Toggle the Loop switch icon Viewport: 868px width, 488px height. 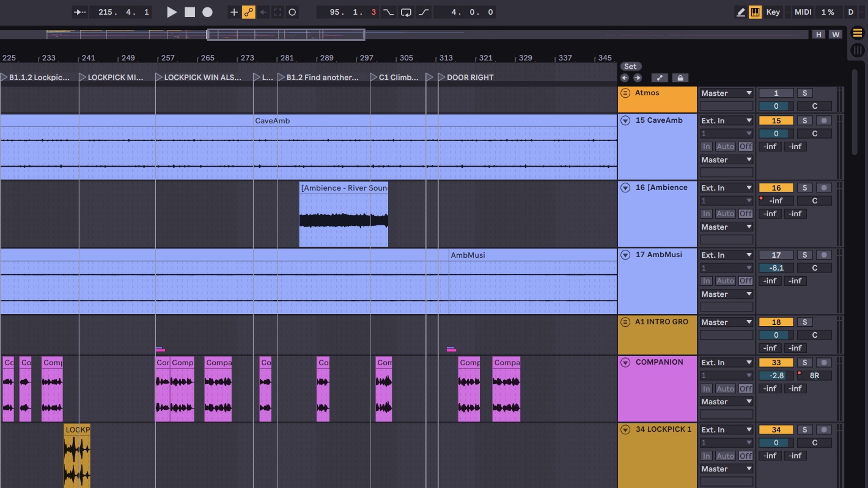(x=406, y=12)
